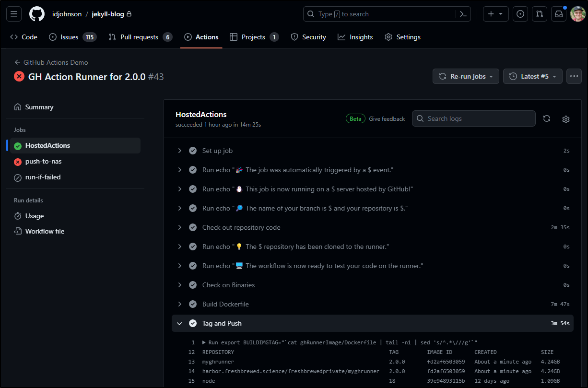This screenshot has width=588, height=388.
Task: Open the Insights tab
Action: click(355, 37)
